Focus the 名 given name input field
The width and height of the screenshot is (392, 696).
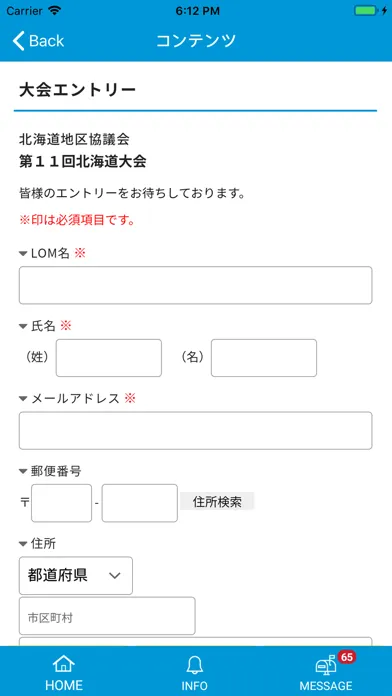[264, 358]
